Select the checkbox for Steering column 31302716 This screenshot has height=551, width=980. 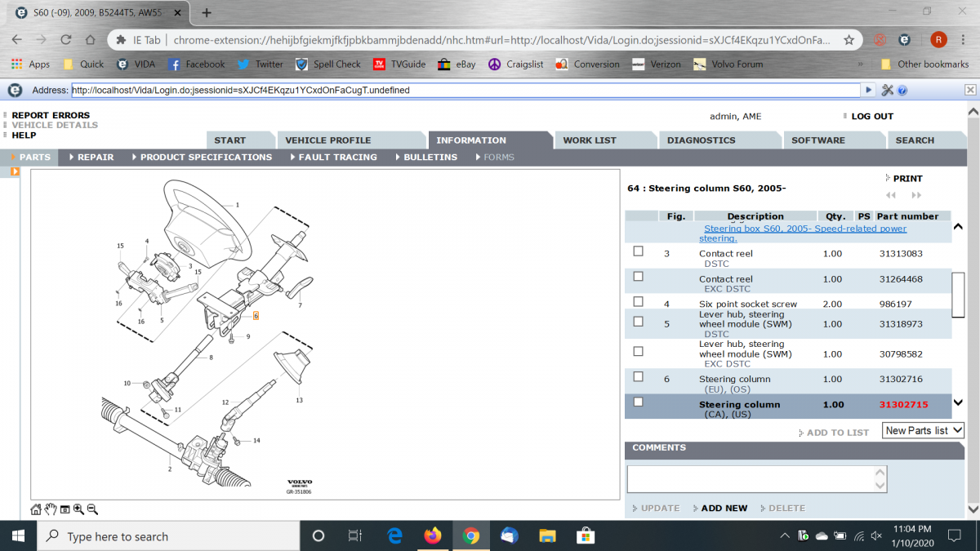pyautogui.click(x=639, y=376)
